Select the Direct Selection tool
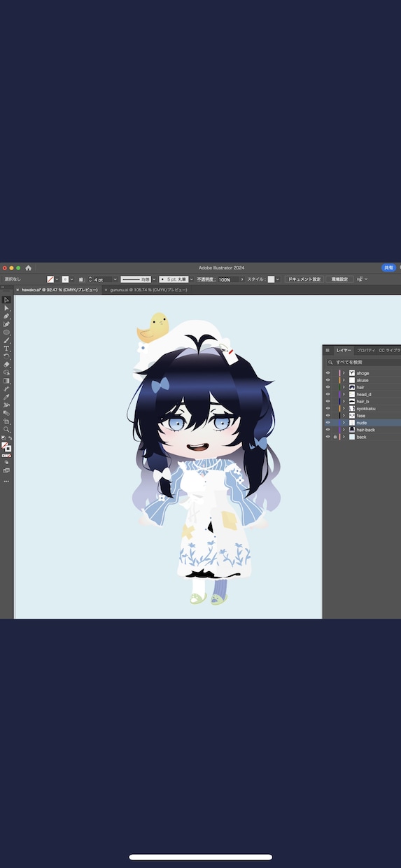 (x=6, y=308)
